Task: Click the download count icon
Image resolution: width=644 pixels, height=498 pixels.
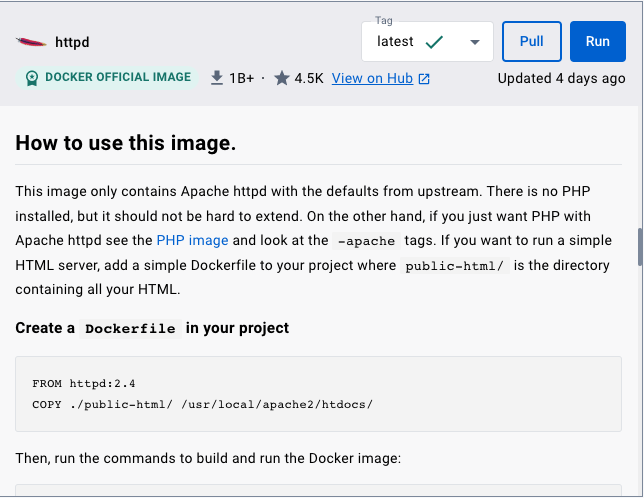Action: coord(216,78)
